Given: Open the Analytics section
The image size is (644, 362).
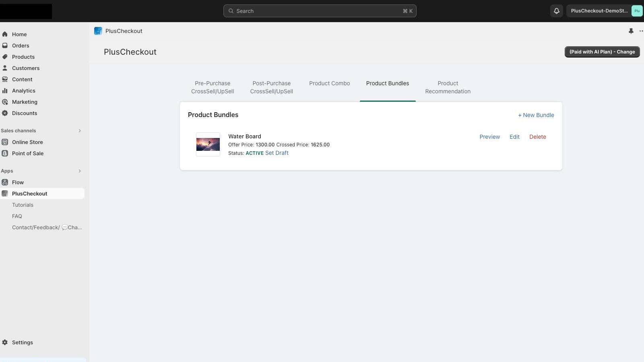Looking at the screenshot, I should (24, 90).
